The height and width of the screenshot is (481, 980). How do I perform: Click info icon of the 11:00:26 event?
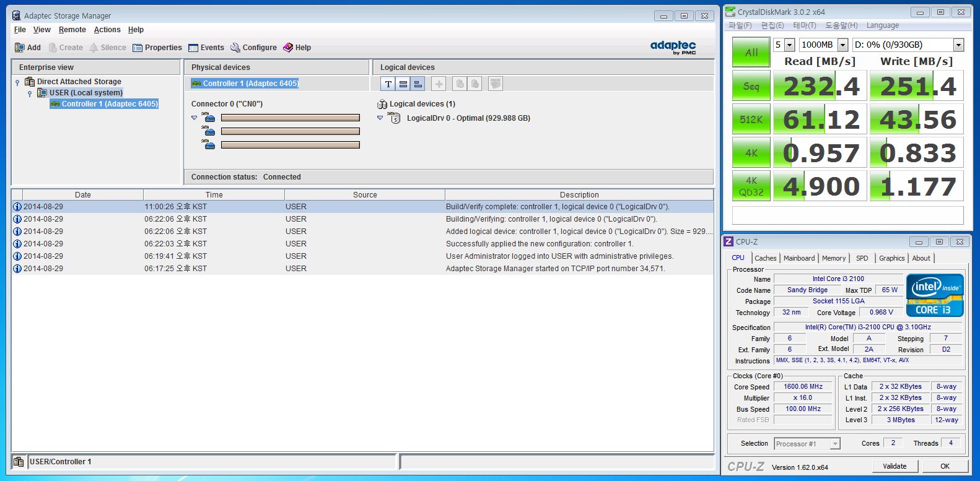[x=17, y=207]
